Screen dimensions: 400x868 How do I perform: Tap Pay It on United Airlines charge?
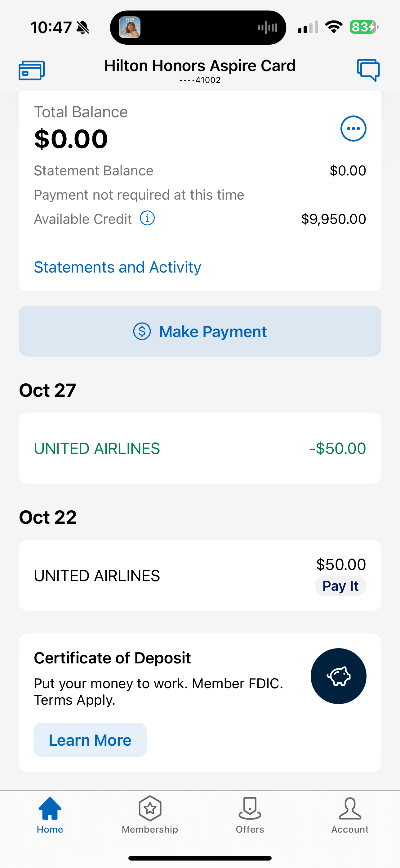340,586
